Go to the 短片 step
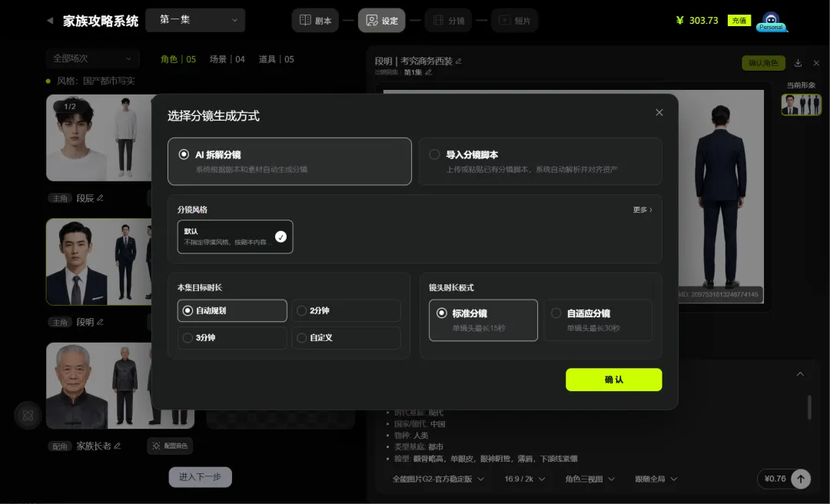 click(x=514, y=21)
